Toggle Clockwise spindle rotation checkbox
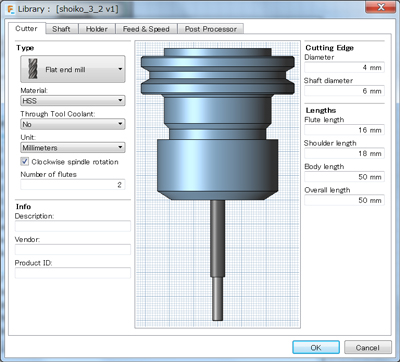Viewport: 400px width, 362px height. pos(25,162)
